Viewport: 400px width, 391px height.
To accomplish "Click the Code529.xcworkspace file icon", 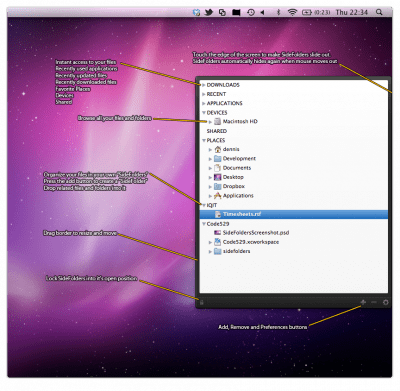I will click(x=217, y=242).
